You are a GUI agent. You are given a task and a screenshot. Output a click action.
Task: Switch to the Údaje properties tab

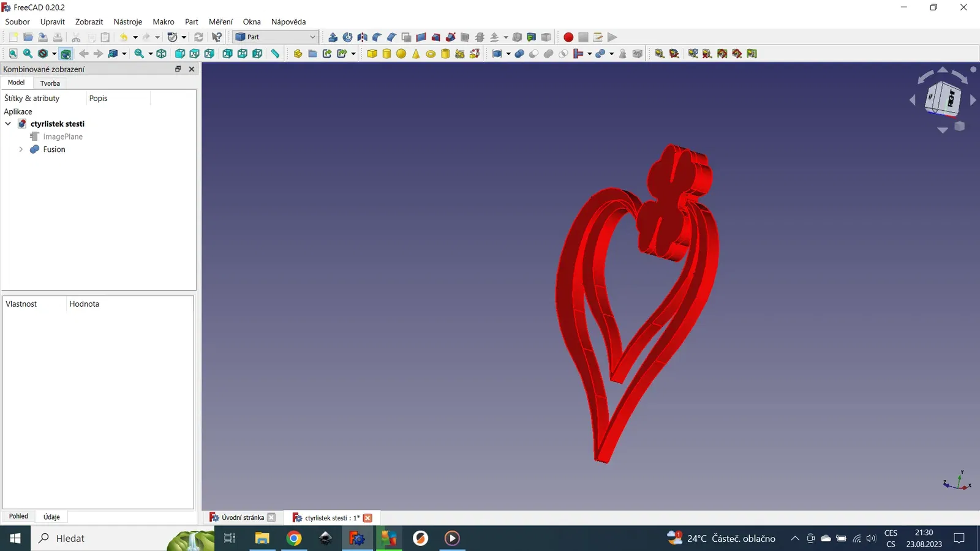(51, 517)
